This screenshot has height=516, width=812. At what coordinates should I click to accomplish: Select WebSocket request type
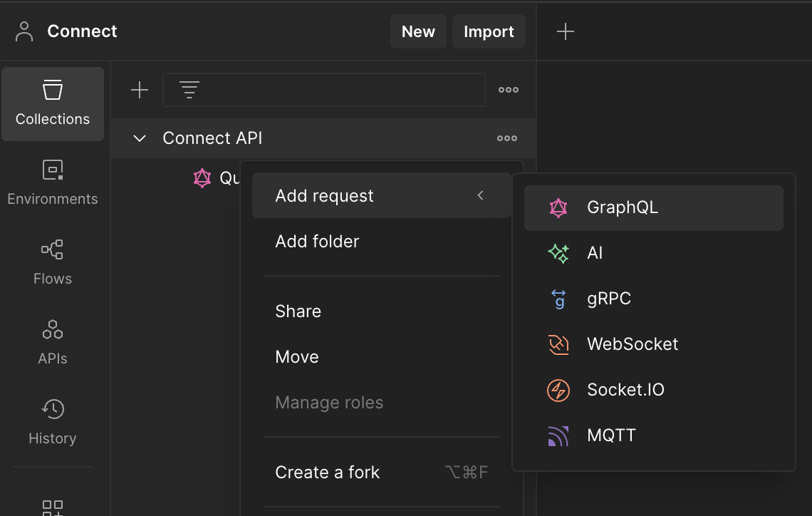click(654, 344)
